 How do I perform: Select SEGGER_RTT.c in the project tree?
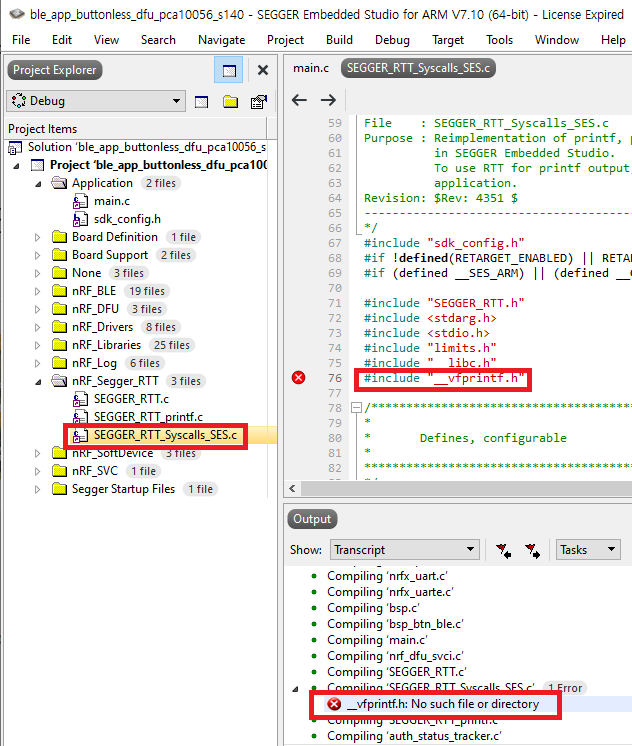point(131,399)
